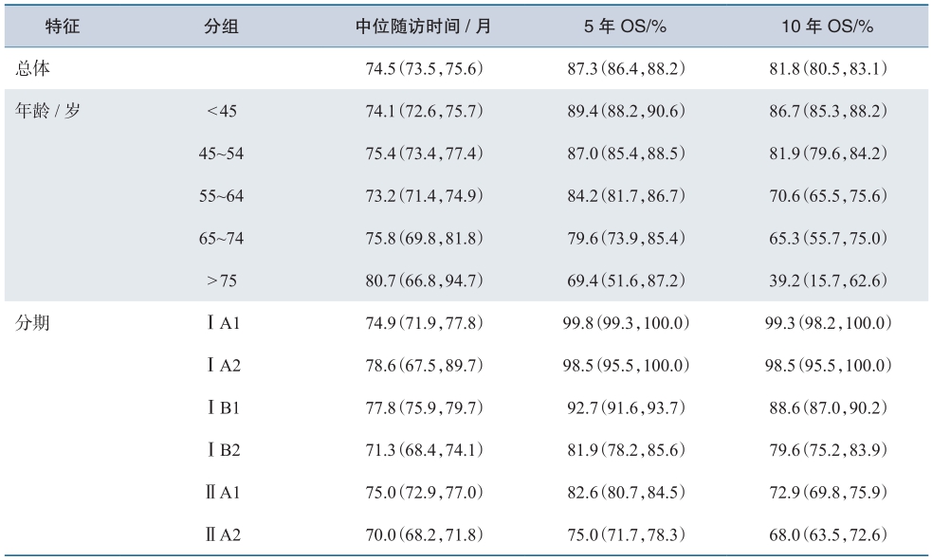Click the 年龄 / 岁 row label

pyautogui.click(x=47, y=111)
